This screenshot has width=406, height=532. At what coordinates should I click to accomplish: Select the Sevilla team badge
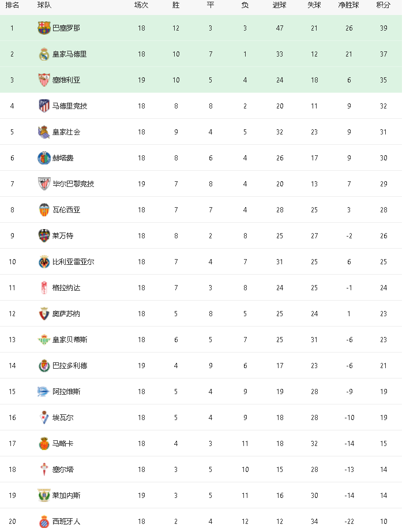click(44, 80)
